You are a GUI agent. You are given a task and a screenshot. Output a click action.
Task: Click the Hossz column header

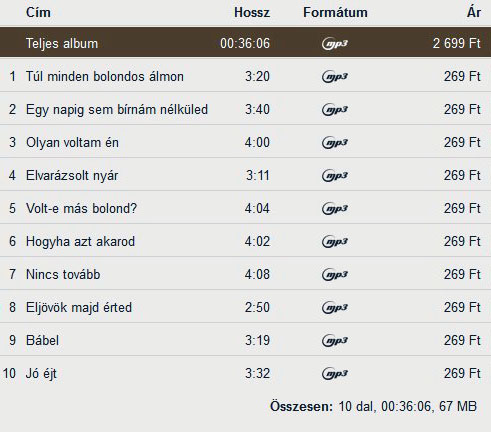[252, 12]
